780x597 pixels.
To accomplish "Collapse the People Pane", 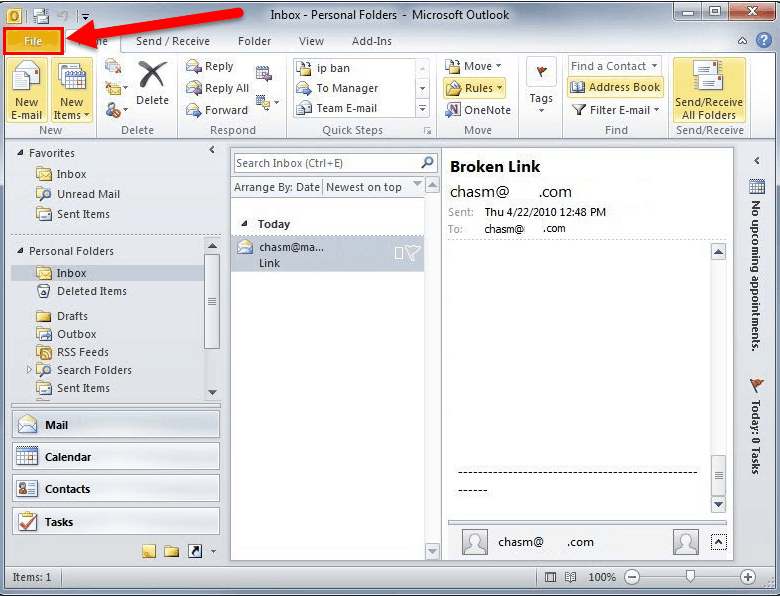I will (x=719, y=542).
